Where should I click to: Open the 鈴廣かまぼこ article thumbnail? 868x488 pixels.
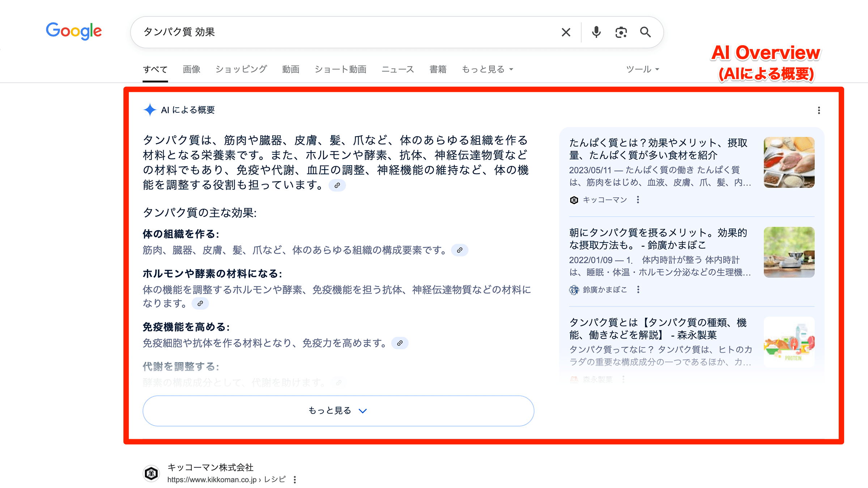point(789,252)
